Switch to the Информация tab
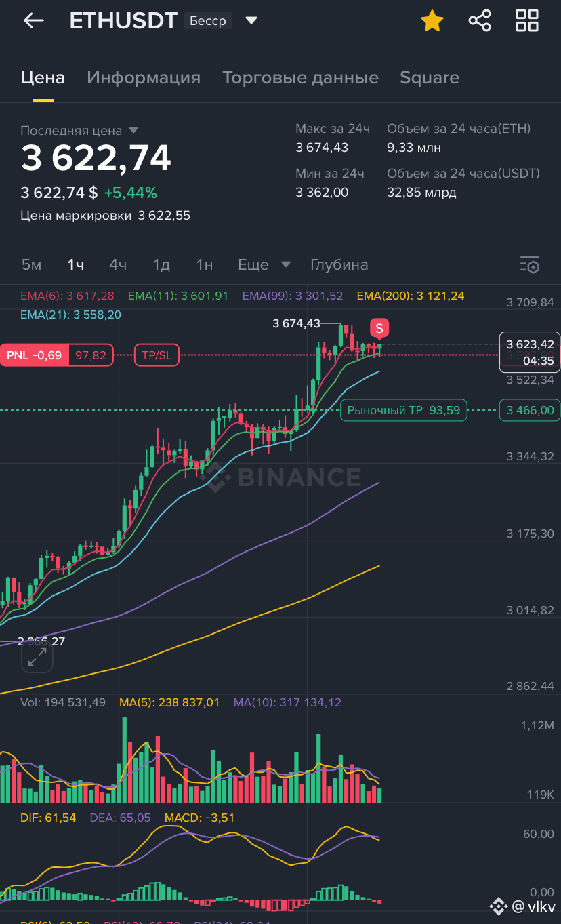Image resolution: width=561 pixels, height=924 pixels. [x=144, y=78]
